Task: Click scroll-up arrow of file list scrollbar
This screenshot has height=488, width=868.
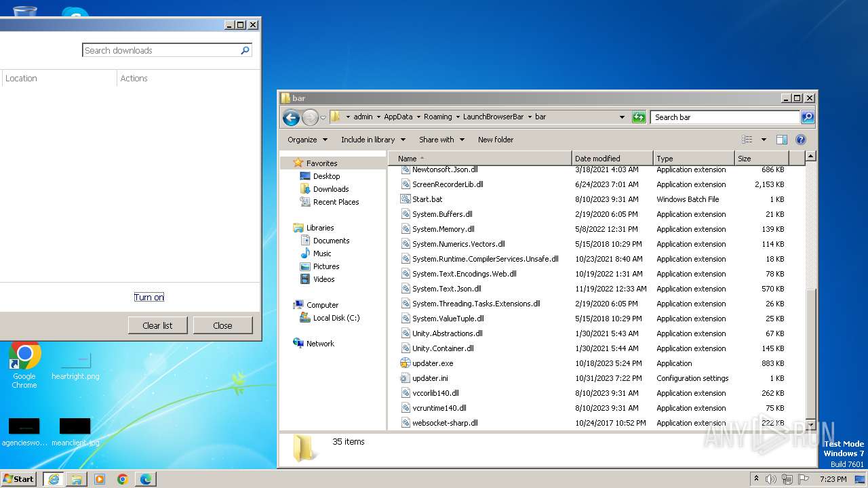Action: pyautogui.click(x=810, y=157)
